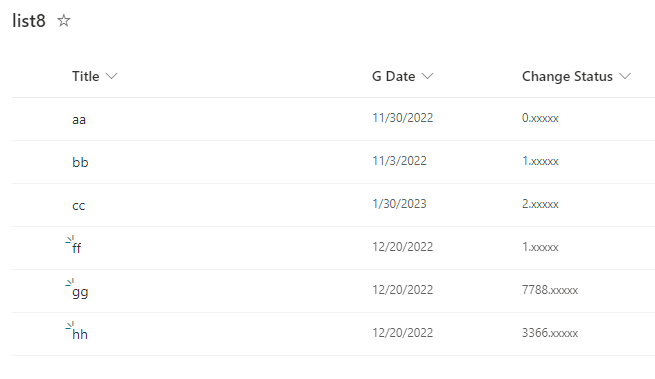
Task: Click the 7788.xxxxx Change Status value
Action: click(550, 290)
